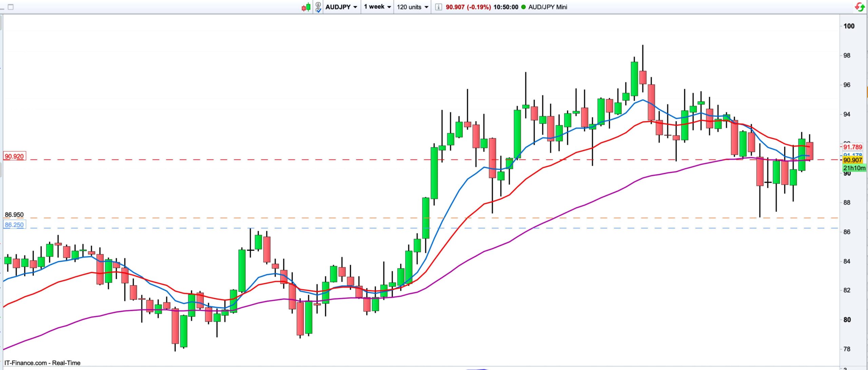Select the 86.250 blue level label
This screenshot has width=868, height=370.
[14, 225]
